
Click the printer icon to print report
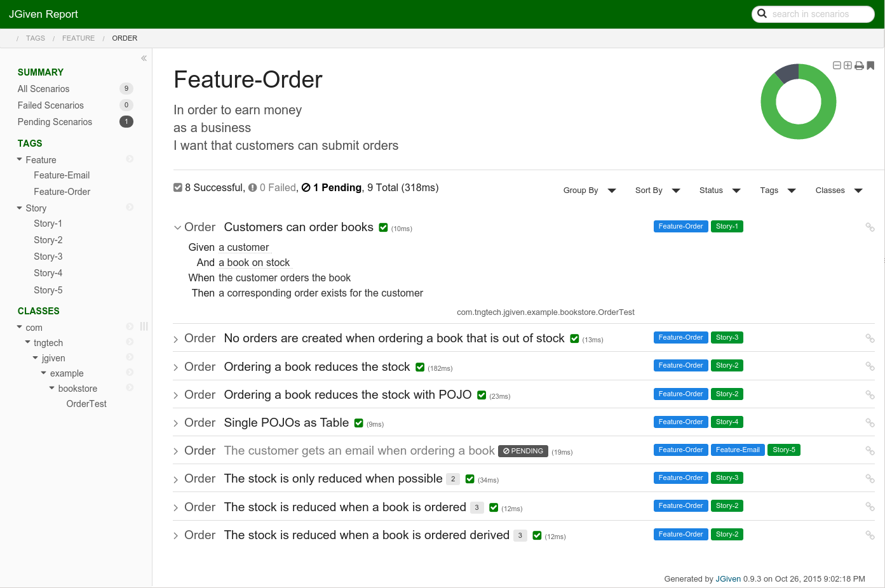859,65
